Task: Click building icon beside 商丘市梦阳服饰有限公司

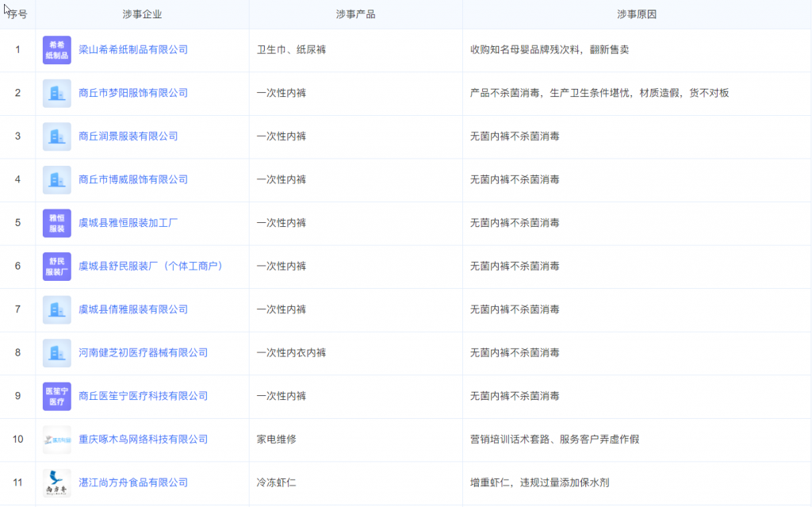Action: [x=57, y=94]
